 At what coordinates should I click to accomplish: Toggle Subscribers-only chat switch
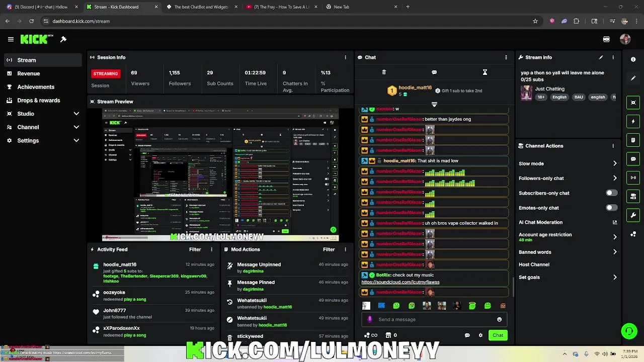tap(611, 193)
